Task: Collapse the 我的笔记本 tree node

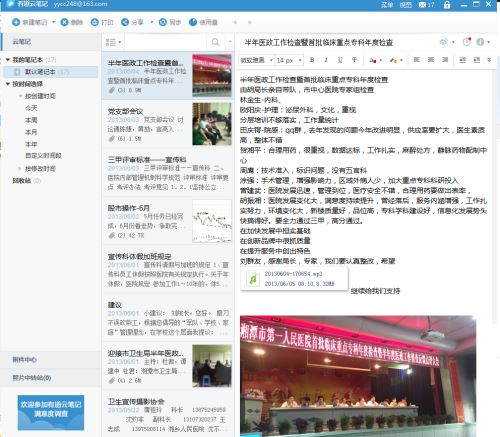Action: click(x=8, y=60)
